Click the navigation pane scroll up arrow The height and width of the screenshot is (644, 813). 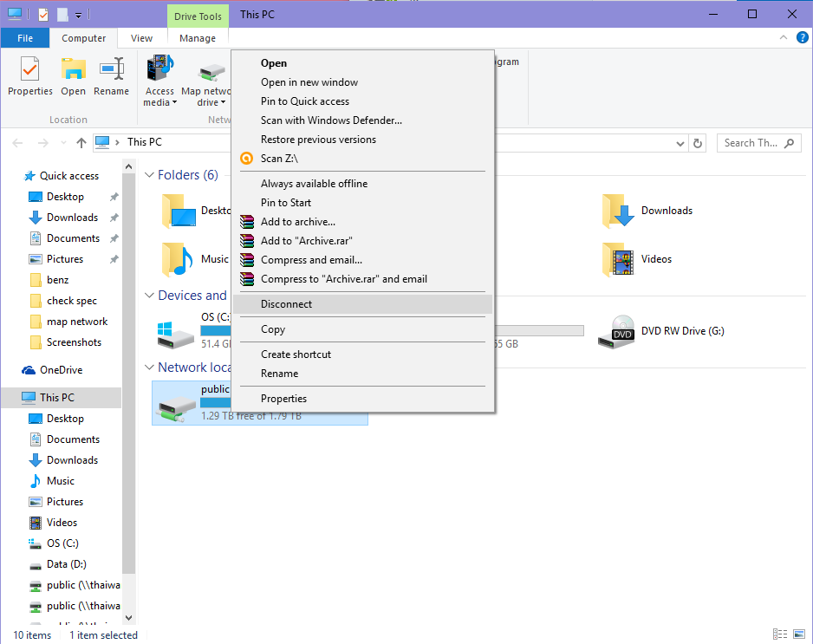click(128, 167)
